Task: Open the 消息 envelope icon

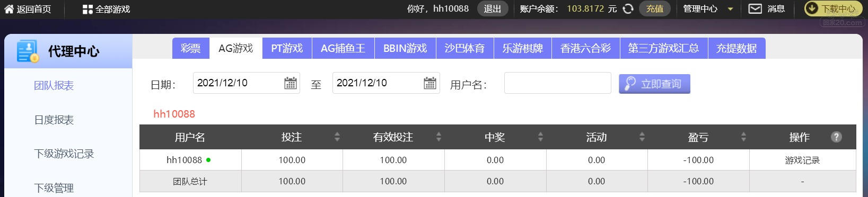Action: pos(755,8)
